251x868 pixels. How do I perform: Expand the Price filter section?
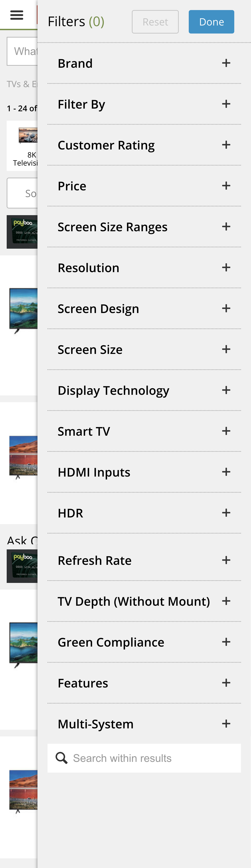[x=226, y=185]
